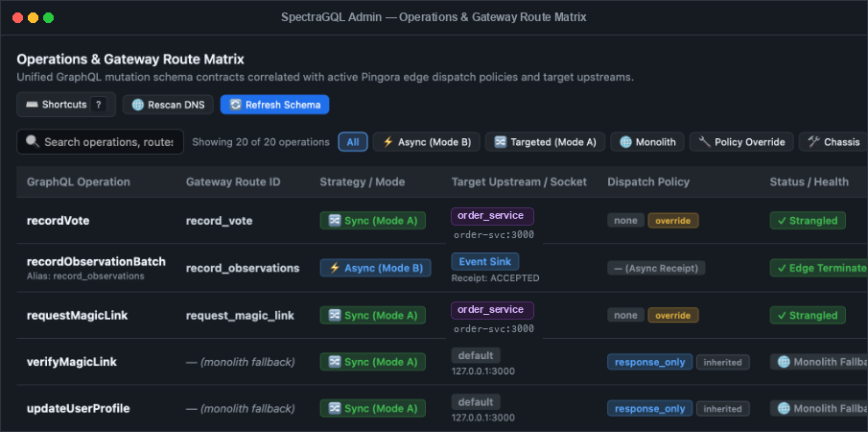Viewport: 868px width, 432px height.
Task: Click the Edge Terminate status badge
Action: (x=819, y=268)
